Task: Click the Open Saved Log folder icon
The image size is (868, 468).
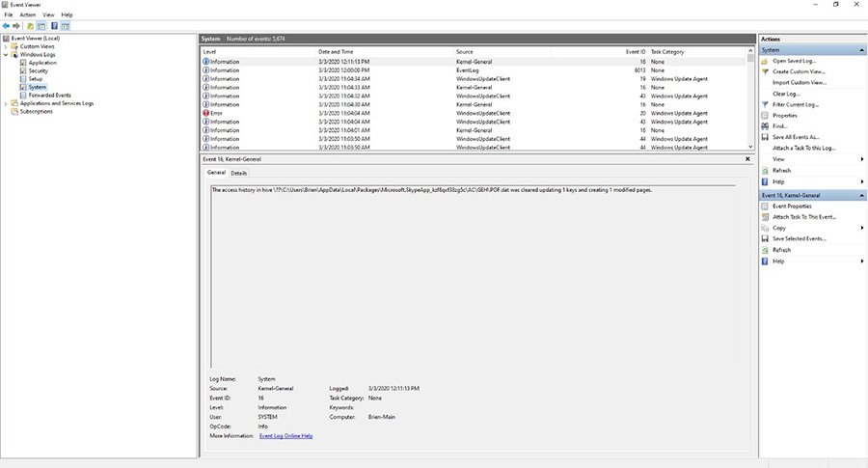Action: click(765, 61)
